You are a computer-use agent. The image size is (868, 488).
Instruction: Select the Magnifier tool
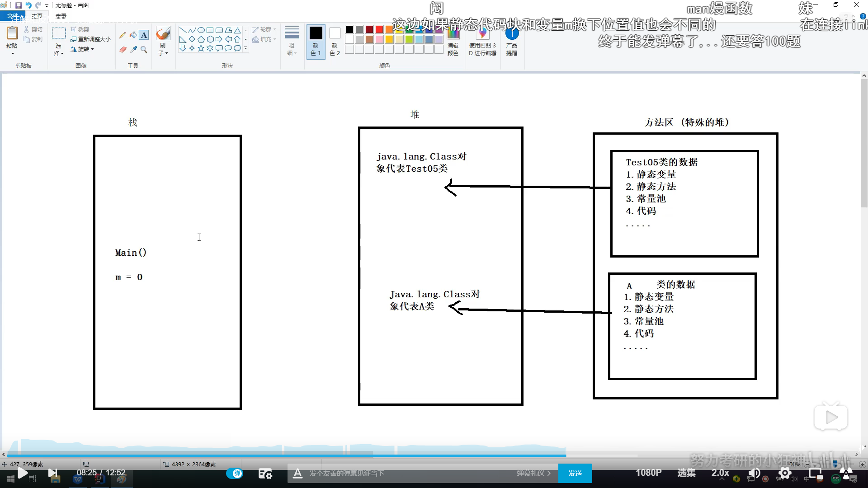coord(144,49)
